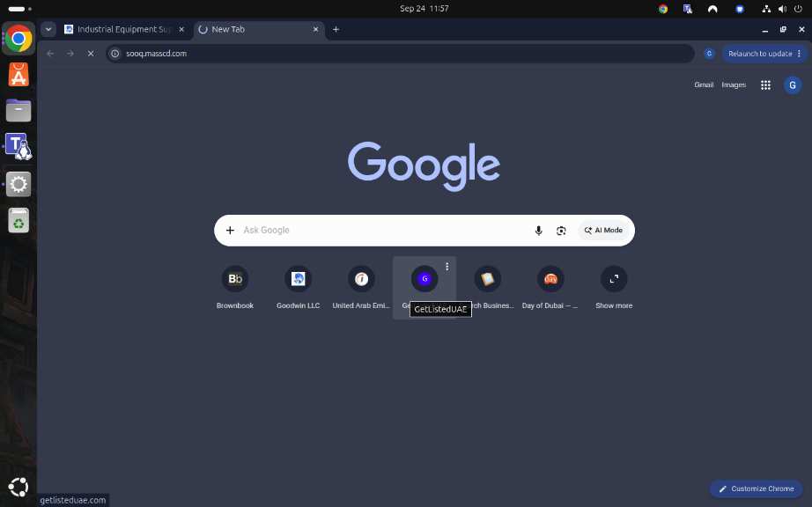Expand shortcuts with Show more

point(614,288)
